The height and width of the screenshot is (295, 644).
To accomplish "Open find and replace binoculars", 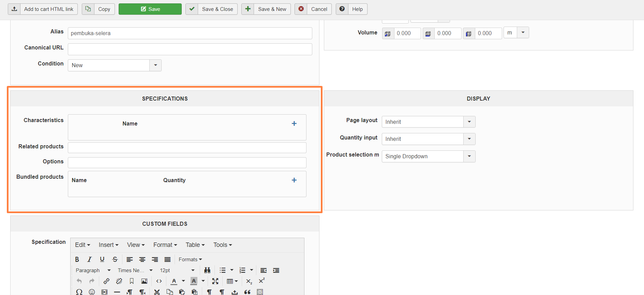I will point(207,270).
